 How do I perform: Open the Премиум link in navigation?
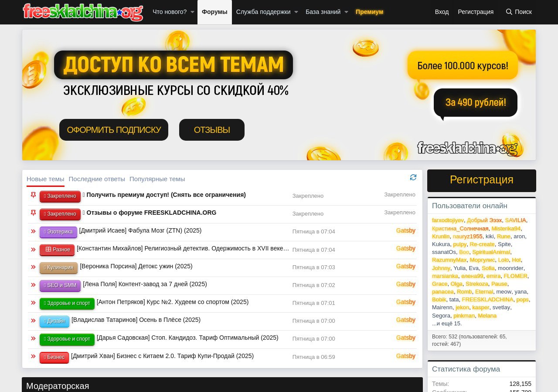tap(369, 12)
